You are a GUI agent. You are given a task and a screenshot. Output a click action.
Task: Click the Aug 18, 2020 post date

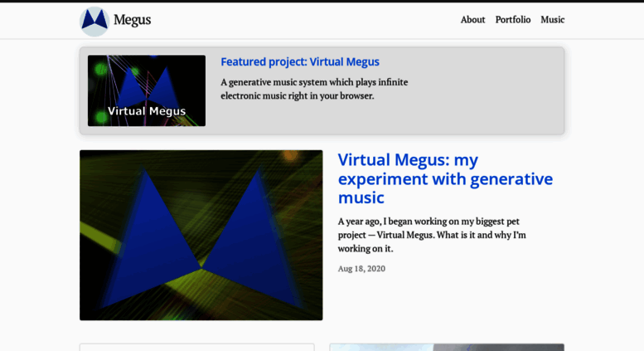click(361, 268)
